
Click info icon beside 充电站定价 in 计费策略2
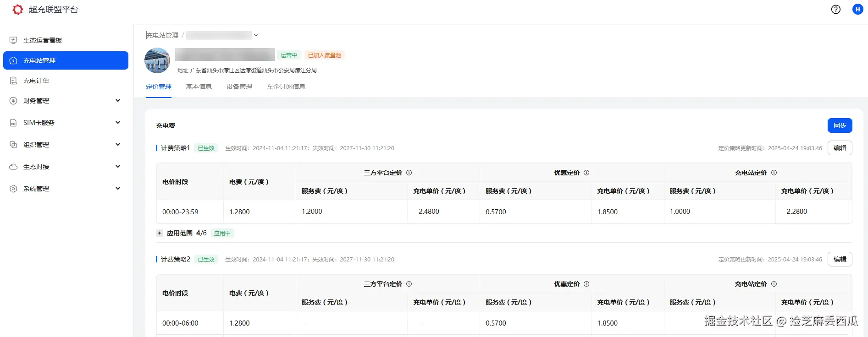tap(774, 284)
